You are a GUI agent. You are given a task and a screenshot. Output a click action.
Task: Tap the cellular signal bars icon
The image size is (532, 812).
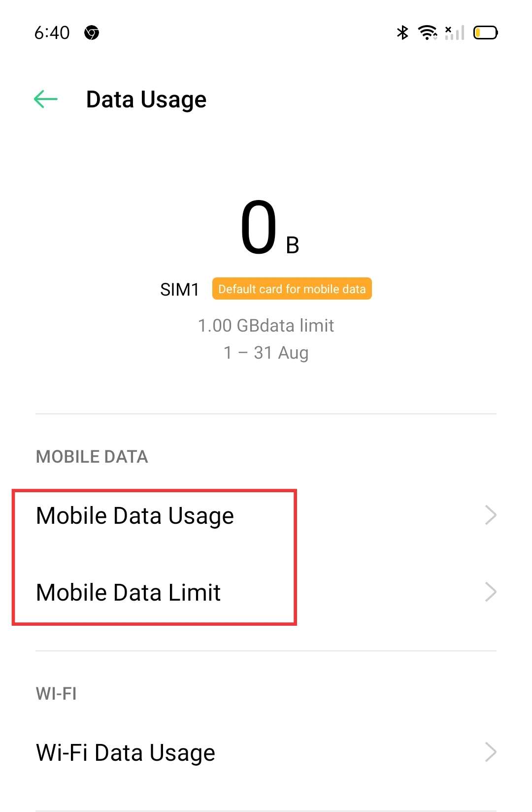pyautogui.click(x=455, y=33)
